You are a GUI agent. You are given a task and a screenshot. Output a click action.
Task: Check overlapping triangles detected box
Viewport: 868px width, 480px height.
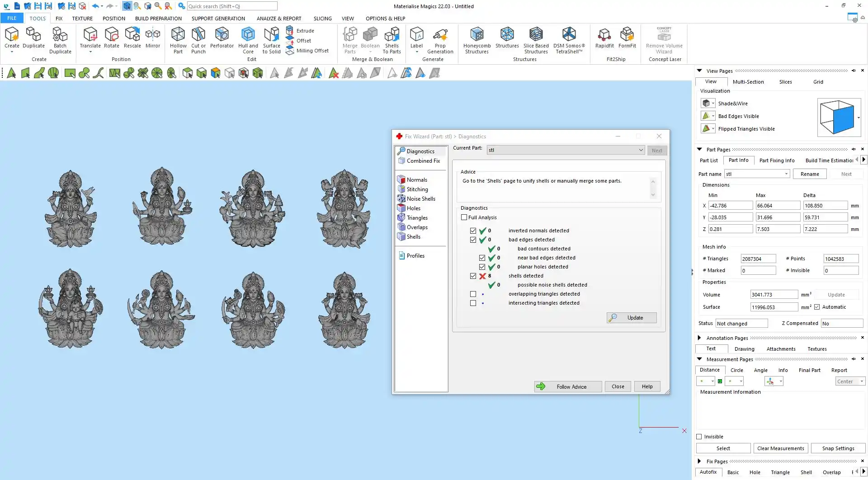(473, 294)
